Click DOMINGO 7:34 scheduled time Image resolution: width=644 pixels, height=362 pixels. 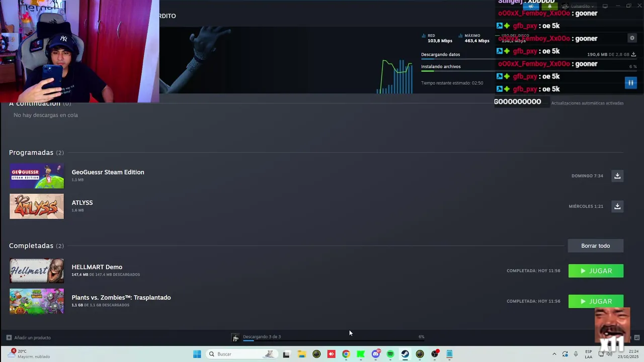[x=587, y=176]
